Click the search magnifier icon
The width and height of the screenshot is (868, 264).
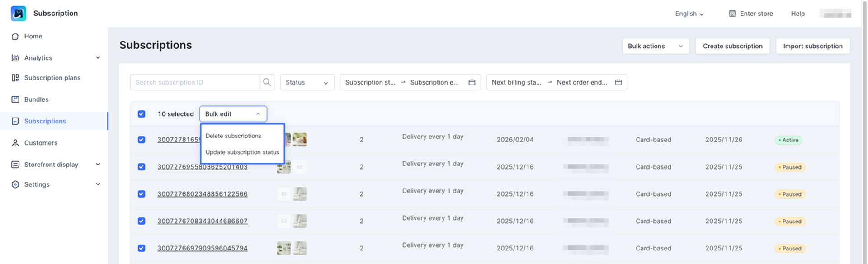click(x=267, y=82)
